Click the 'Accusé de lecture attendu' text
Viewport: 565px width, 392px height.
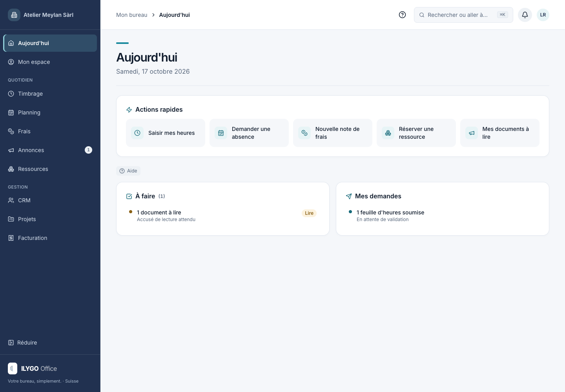pyautogui.click(x=166, y=220)
